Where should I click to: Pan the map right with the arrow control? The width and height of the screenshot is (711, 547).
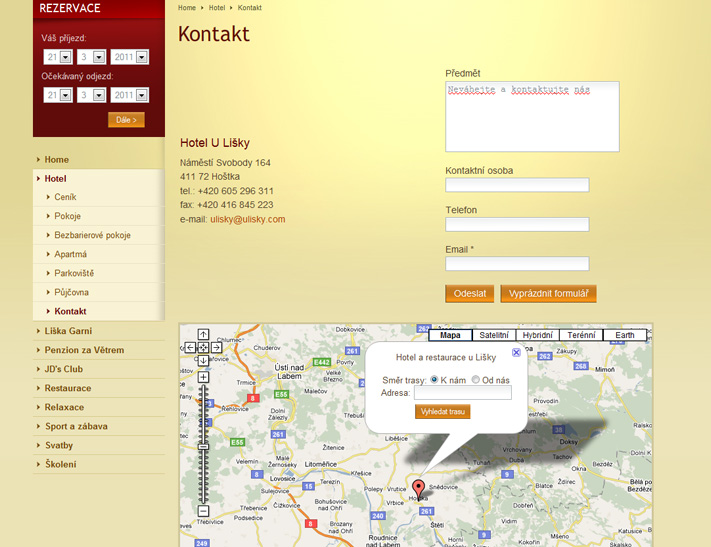(x=216, y=348)
